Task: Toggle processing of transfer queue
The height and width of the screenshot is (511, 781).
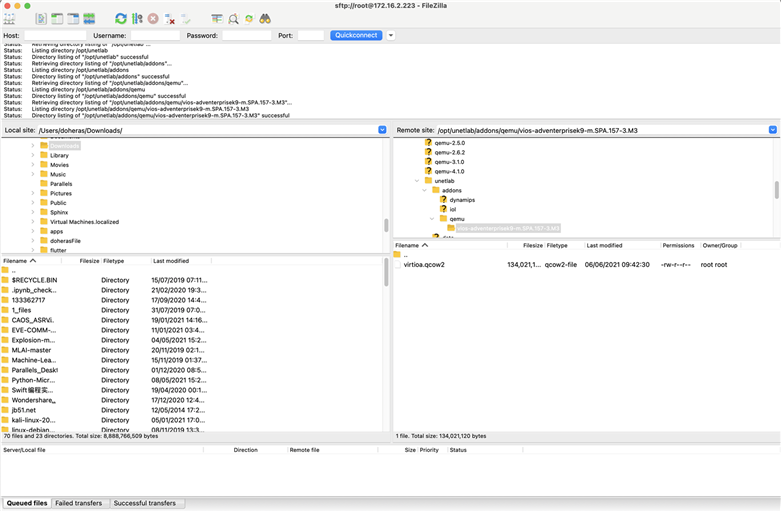Action: (x=137, y=19)
